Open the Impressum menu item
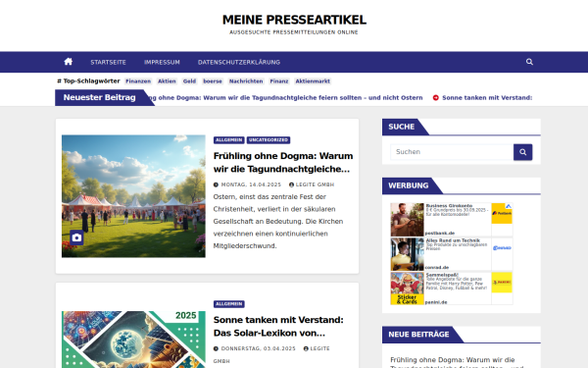The image size is (588, 368). [x=162, y=63]
